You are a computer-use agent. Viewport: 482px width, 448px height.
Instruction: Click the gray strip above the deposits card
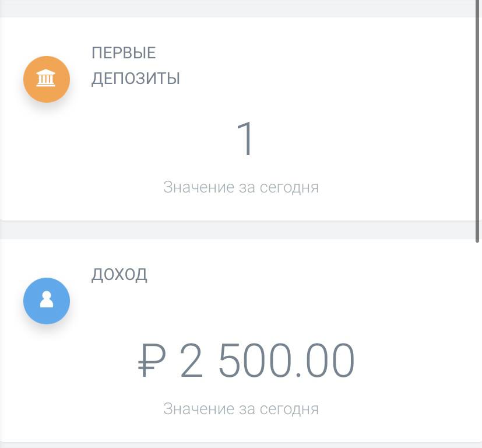(241, 8)
